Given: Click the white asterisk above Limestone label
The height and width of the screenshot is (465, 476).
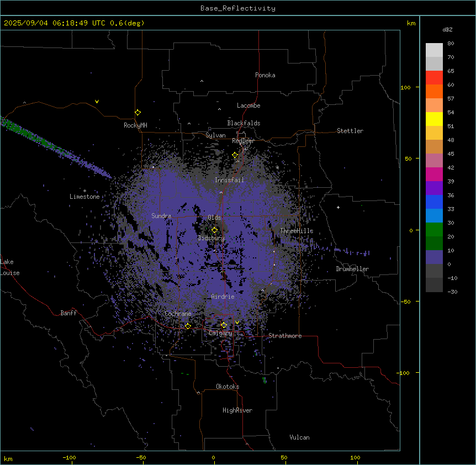Looking at the screenshot, I should point(84,191).
